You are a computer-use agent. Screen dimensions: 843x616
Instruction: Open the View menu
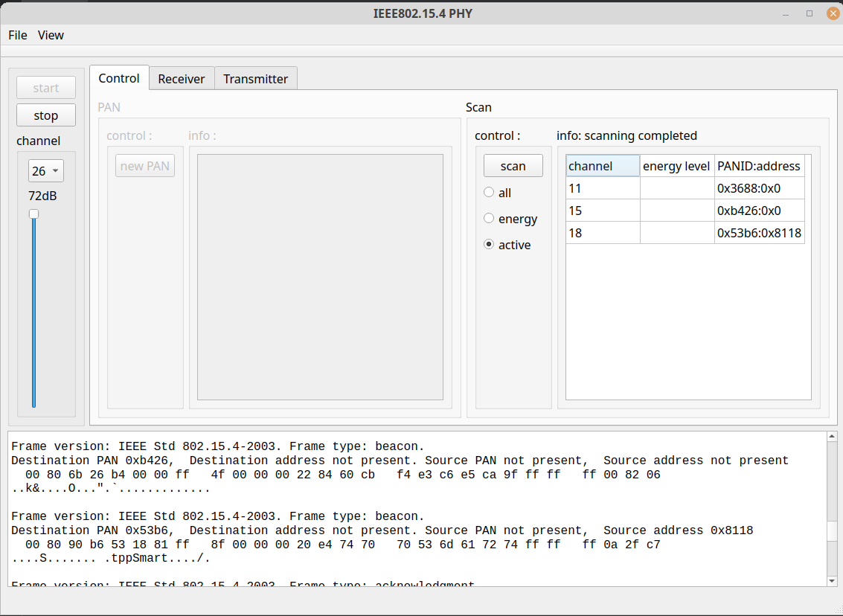[50, 35]
